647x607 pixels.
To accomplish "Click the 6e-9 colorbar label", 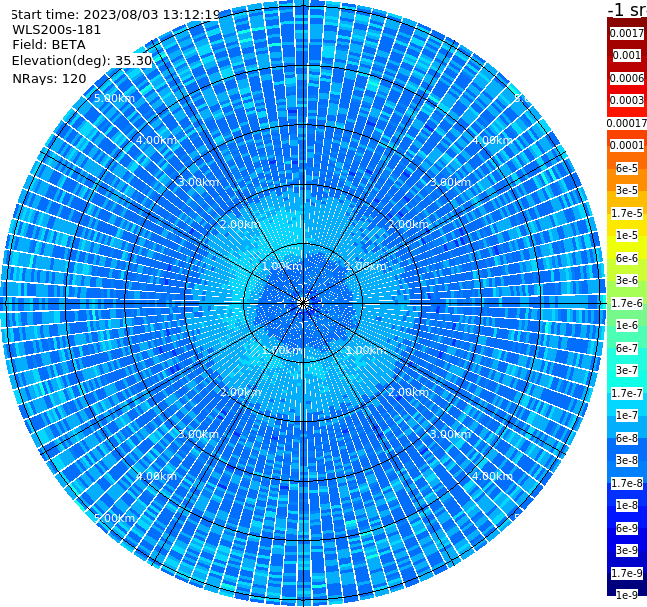I will (x=627, y=528).
